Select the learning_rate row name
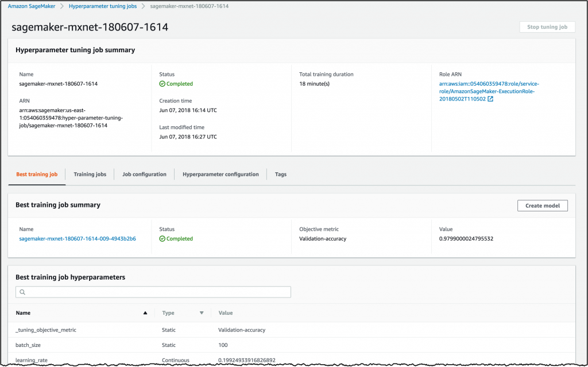Viewport: 588px width, 367px height. point(32,360)
